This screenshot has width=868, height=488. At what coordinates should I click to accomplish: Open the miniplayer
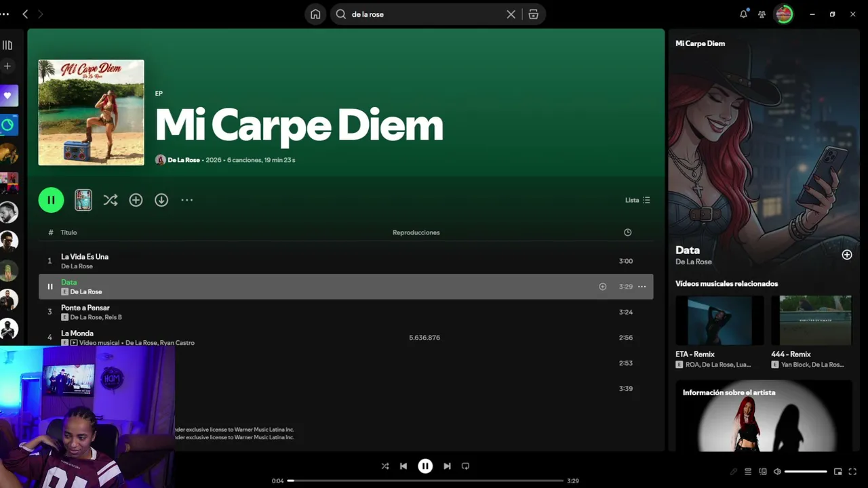(838, 472)
